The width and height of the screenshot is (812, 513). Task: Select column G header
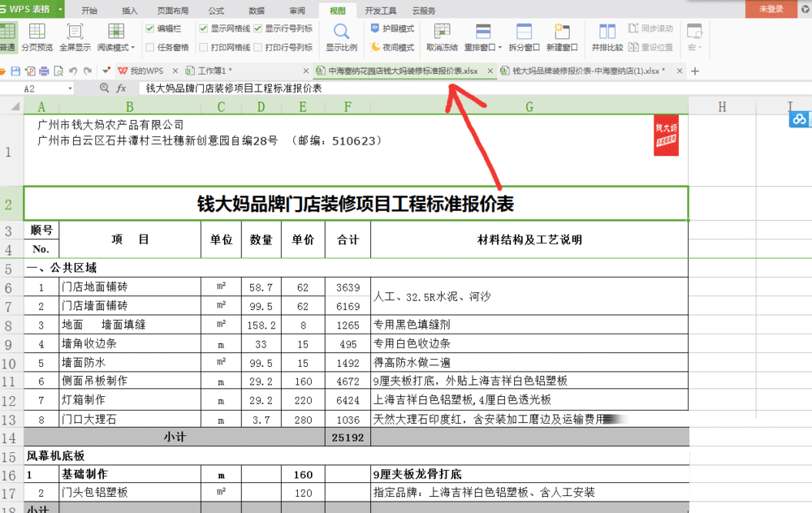[x=529, y=106]
